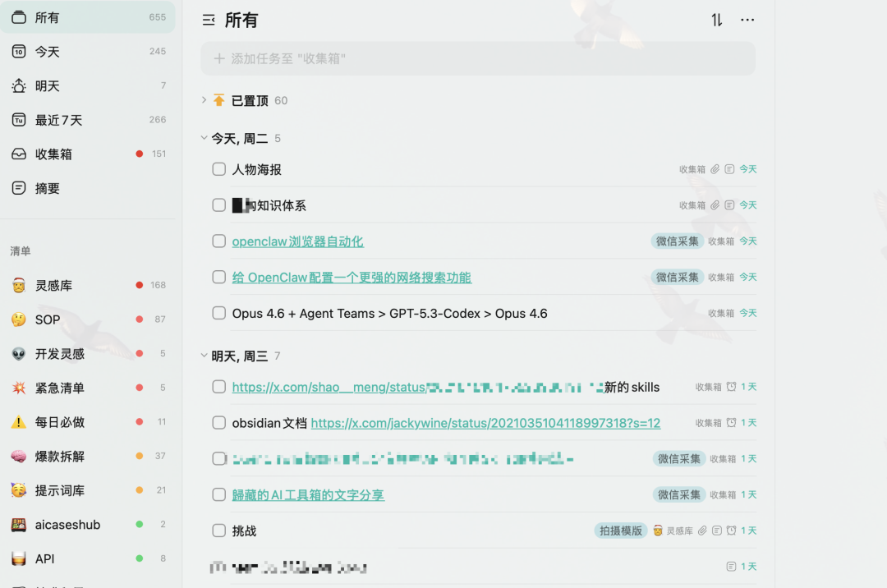Collapse the 今天, 周二 section

coord(204,138)
